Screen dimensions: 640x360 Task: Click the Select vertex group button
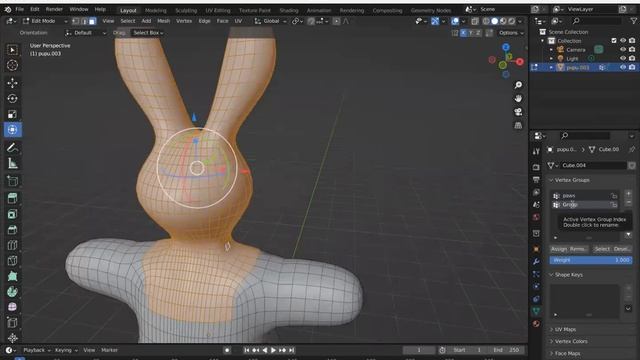click(602, 249)
